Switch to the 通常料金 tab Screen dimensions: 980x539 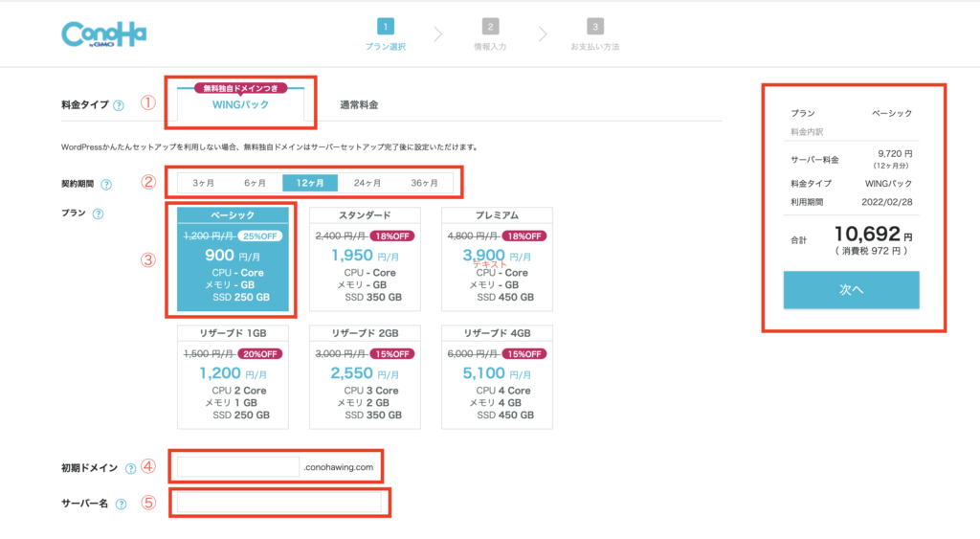click(x=359, y=105)
